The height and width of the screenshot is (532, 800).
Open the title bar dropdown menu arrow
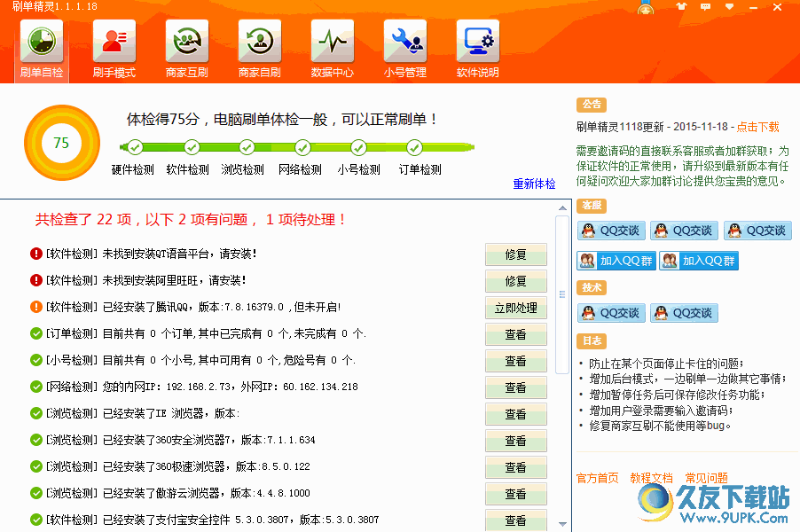click(729, 6)
